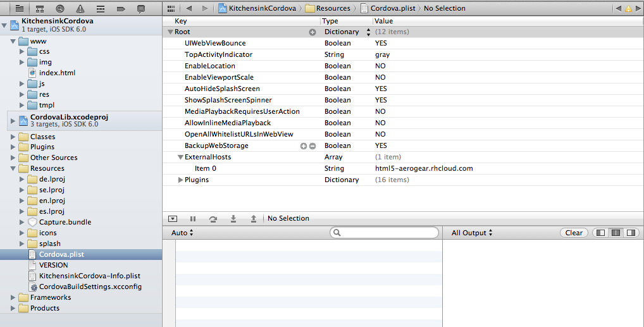Click the gray value of TopActivityIndicator

click(382, 54)
